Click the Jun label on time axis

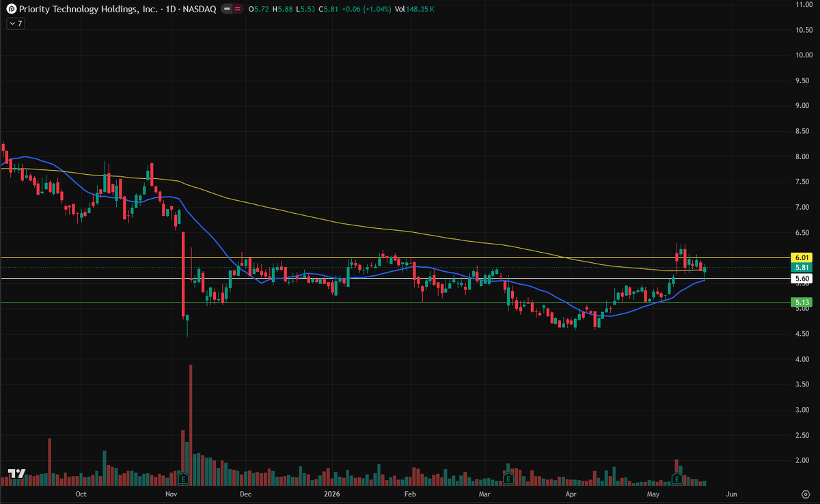pos(731,493)
